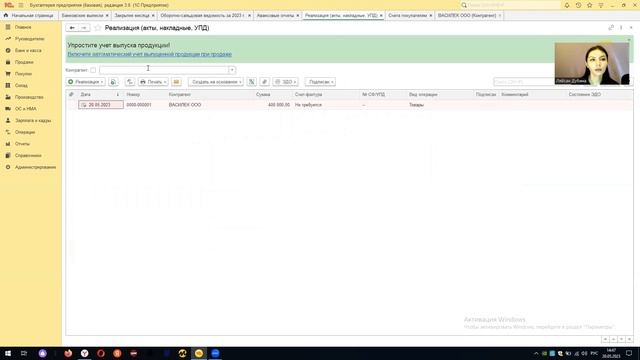Viewport: 640px width, 360px height.
Task: Sort list by Дата column header
Action: coord(100,94)
